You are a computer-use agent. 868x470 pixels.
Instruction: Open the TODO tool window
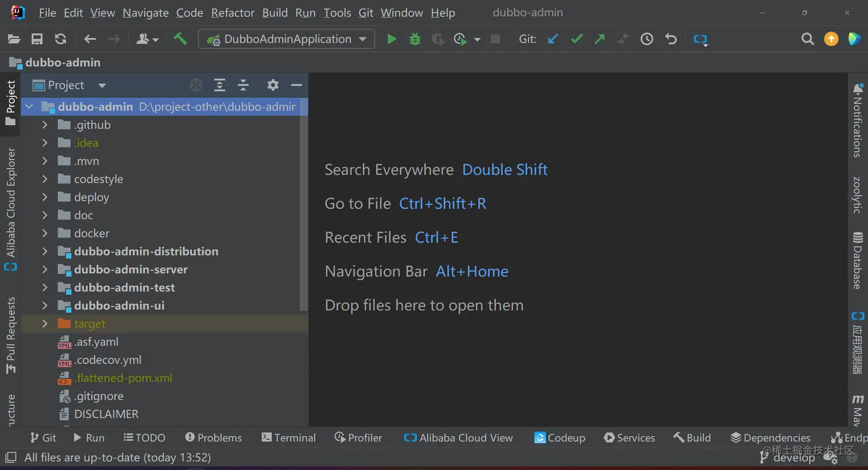pos(144,438)
